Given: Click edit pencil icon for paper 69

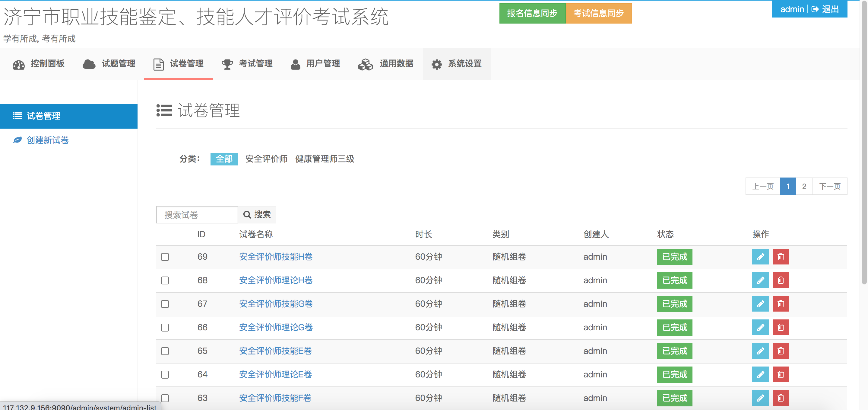Looking at the screenshot, I should point(760,257).
